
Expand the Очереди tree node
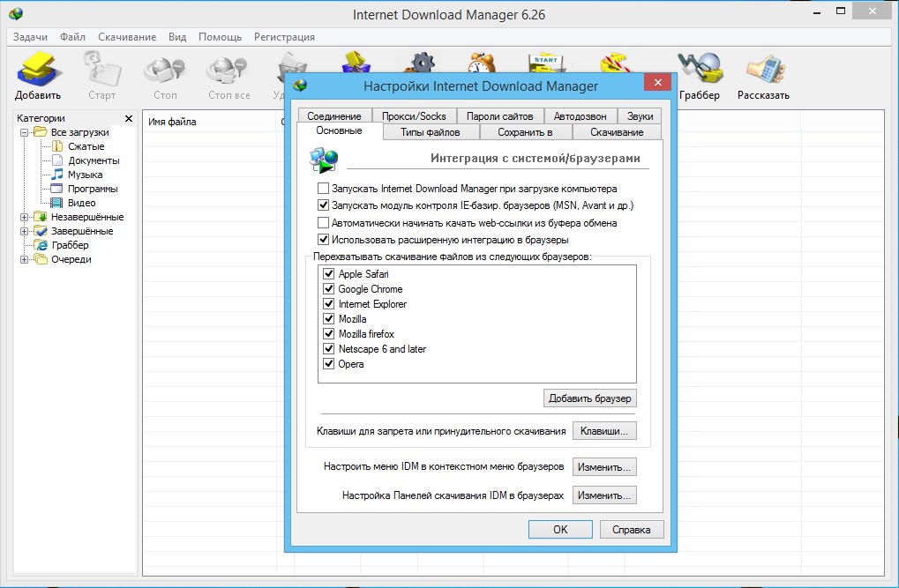(x=24, y=259)
